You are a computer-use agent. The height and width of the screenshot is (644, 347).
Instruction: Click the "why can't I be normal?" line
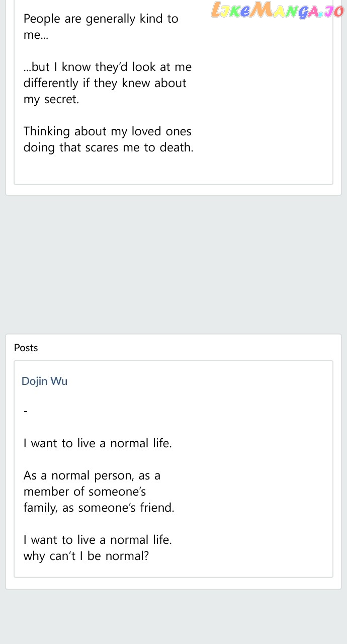[x=86, y=556]
